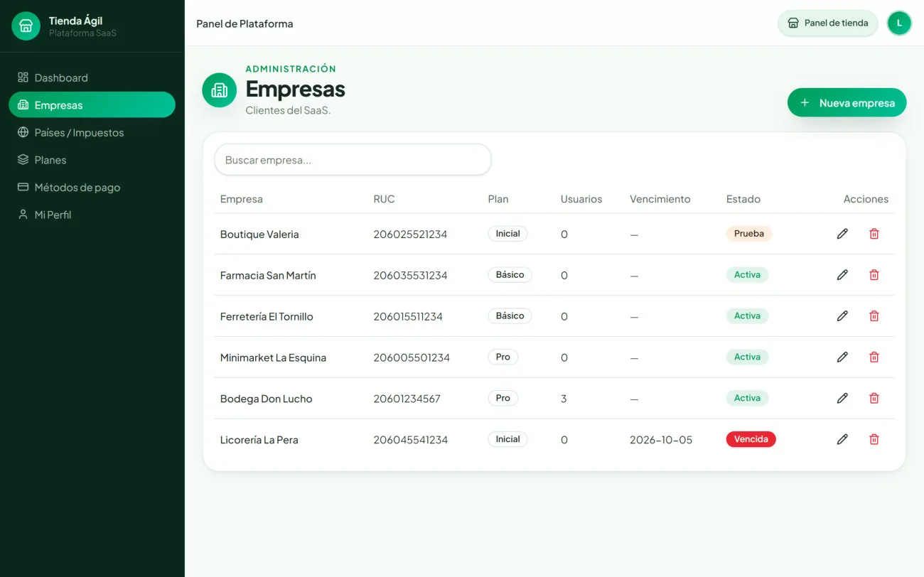Click the RUC number 20601234567
Image resolution: width=924 pixels, height=577 pixels.
pyautogui.click(x=407, y=399)
